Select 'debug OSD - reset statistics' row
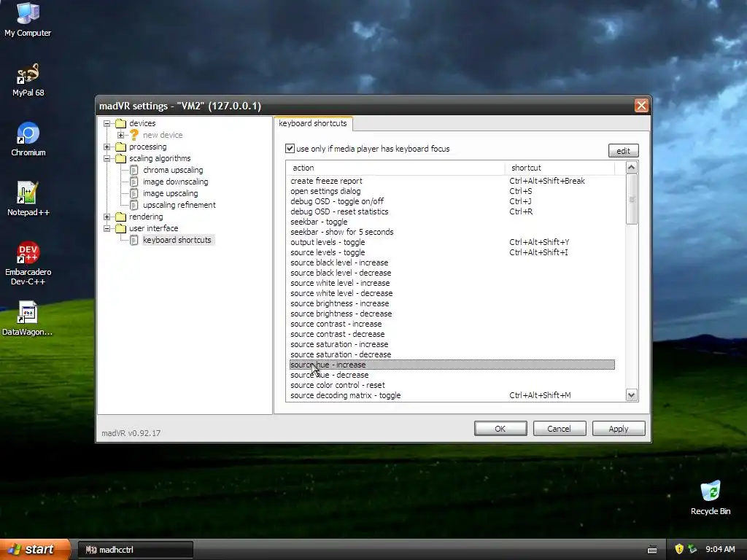The height and width of the screenshot is (560, 747). point(452,211)
